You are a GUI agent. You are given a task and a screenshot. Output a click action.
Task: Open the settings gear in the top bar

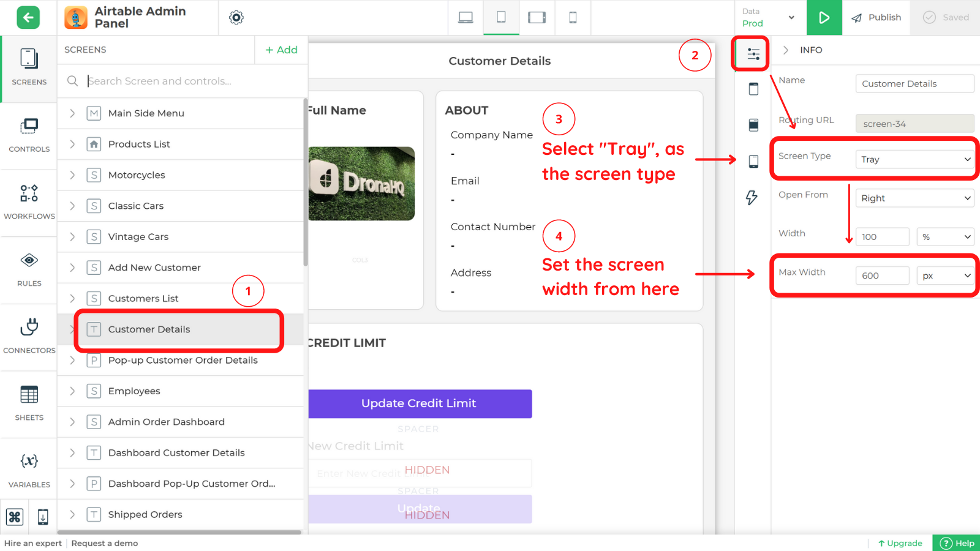(236, 18)
